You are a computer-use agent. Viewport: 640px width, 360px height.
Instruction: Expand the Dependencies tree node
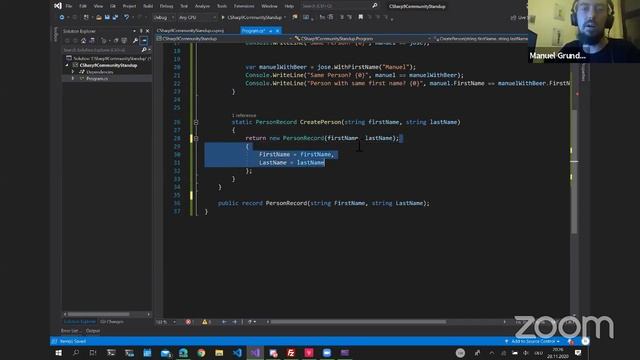73,72
